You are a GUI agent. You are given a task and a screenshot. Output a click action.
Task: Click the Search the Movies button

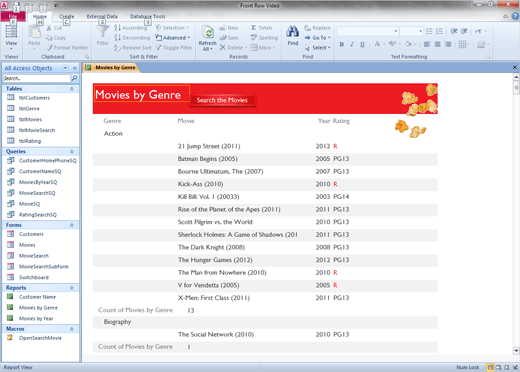(x=222, y=100)
